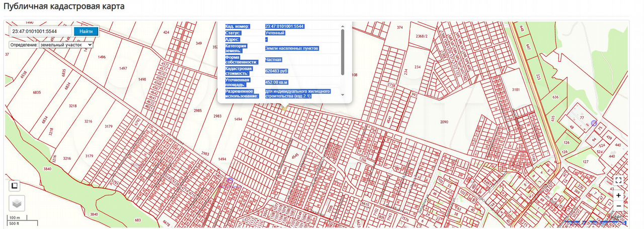Click the Yandex logo on the map

coord(615,217)
